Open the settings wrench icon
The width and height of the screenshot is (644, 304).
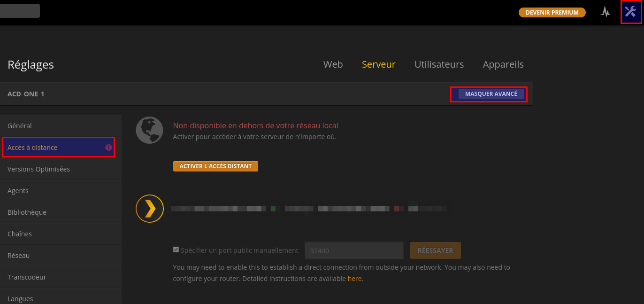[x=630, y=12]
